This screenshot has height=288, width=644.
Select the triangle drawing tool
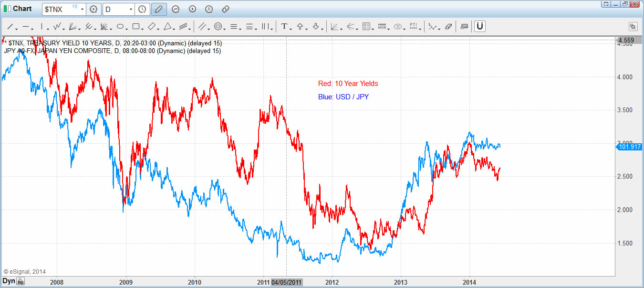168,27
